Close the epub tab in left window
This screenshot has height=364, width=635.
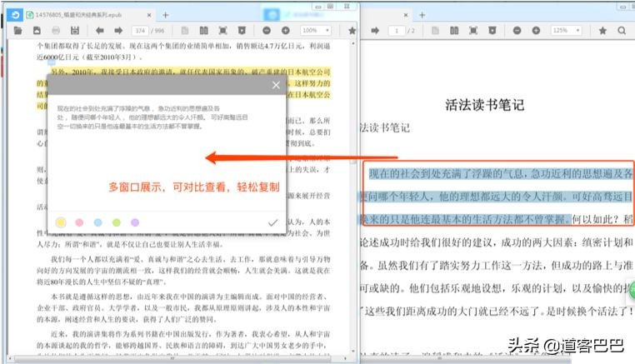(149, 15)
